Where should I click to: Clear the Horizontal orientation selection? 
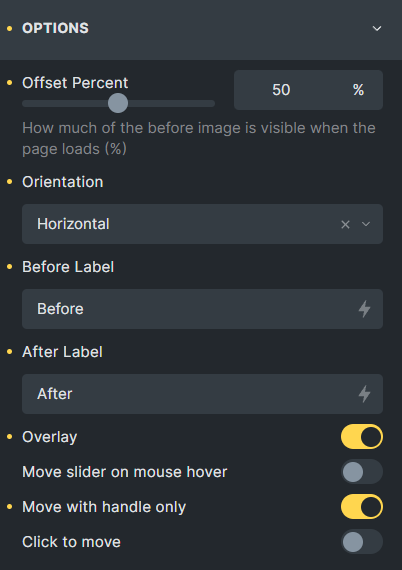pyautogui.click(x=345, y=224)
